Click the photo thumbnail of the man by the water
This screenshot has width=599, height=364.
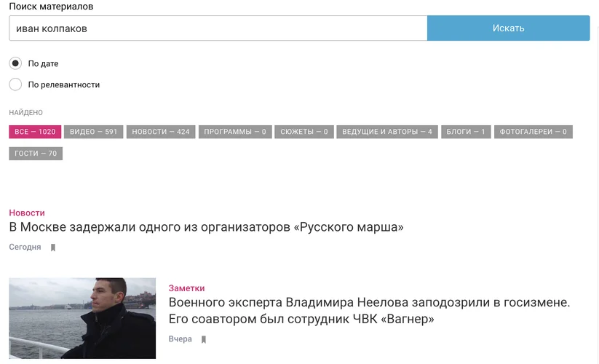(82, 318)
